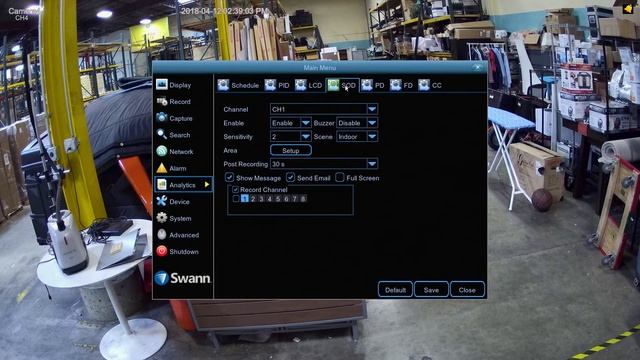
Task: Toggle record channel 3
Action: click(261, 199)
